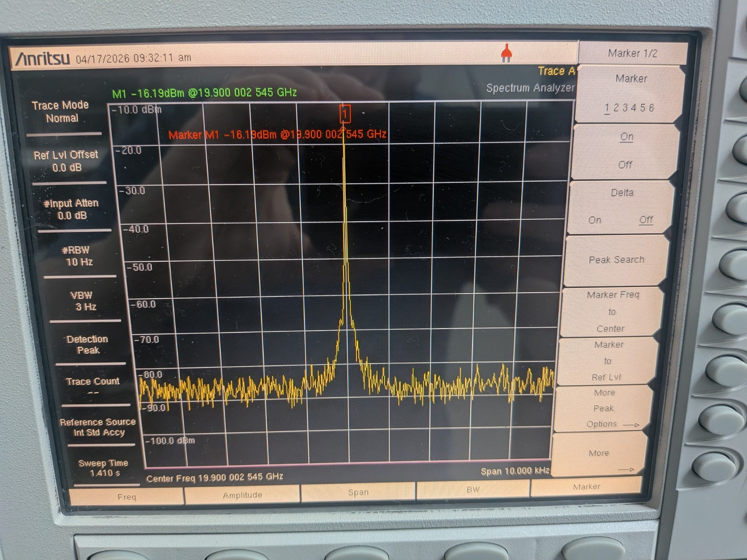The width and height of the screenshot is (747, 560).
Task: Click the Center Freq 19.900 002 545 GHz readout
Action: [215, 477]
